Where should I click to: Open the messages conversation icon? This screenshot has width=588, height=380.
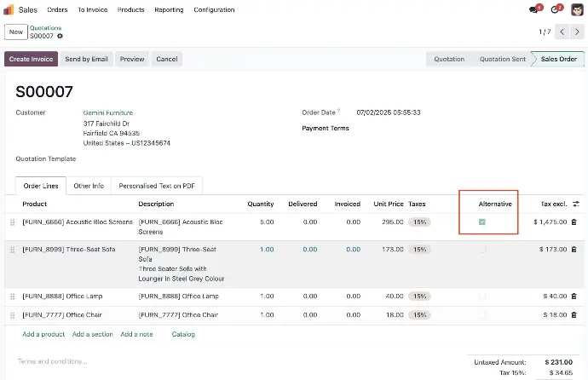point(534,9)
